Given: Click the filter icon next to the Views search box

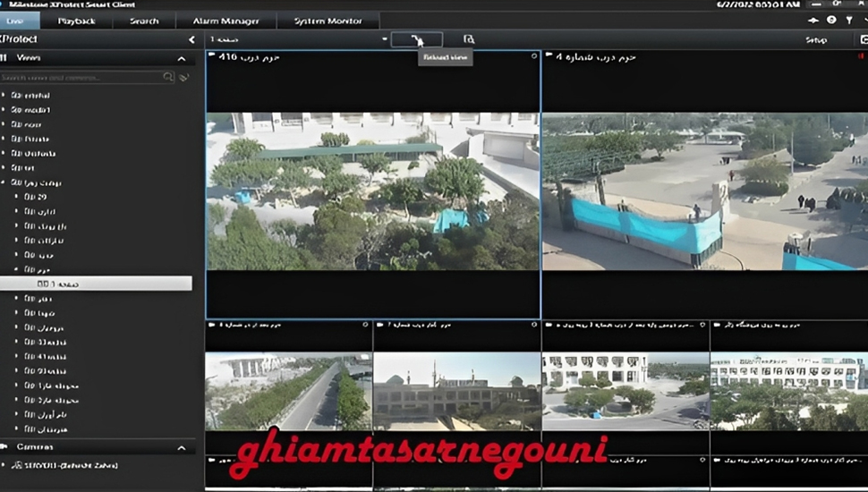Looking at the screenshot, I should tap(183, 78).
